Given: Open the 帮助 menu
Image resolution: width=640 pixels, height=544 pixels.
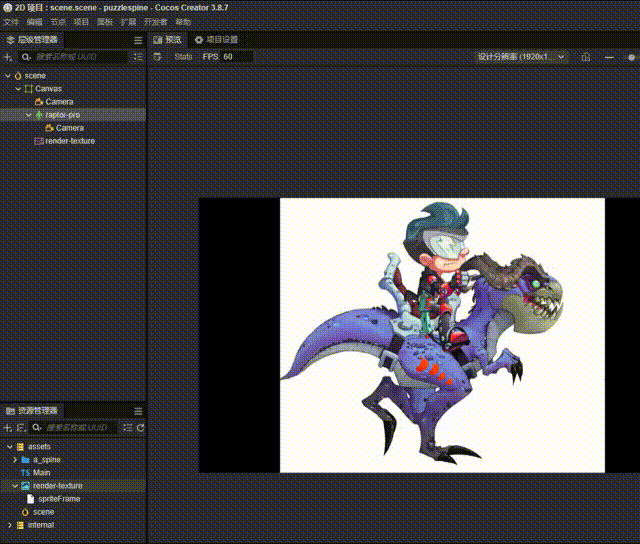Looking at the screenshot, I should [x=183, y=22].
